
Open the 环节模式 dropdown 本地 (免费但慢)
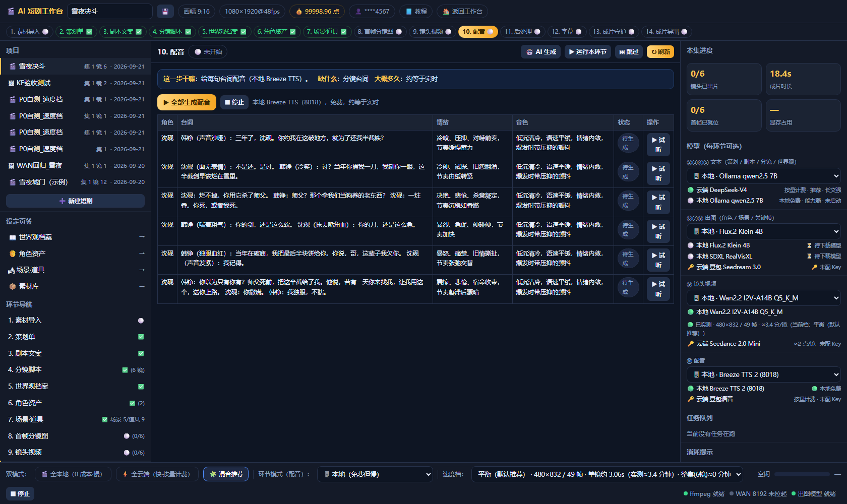point(375,474)
